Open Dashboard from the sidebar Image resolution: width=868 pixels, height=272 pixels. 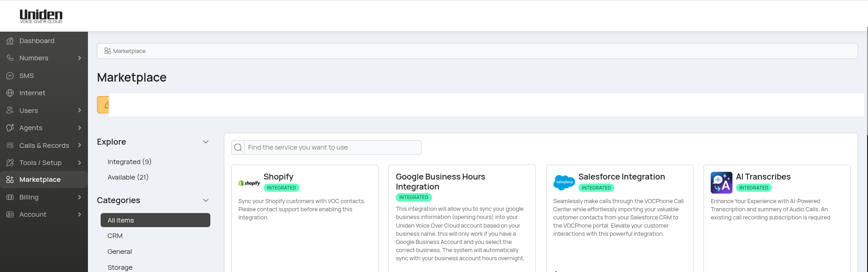coord(44,41)
